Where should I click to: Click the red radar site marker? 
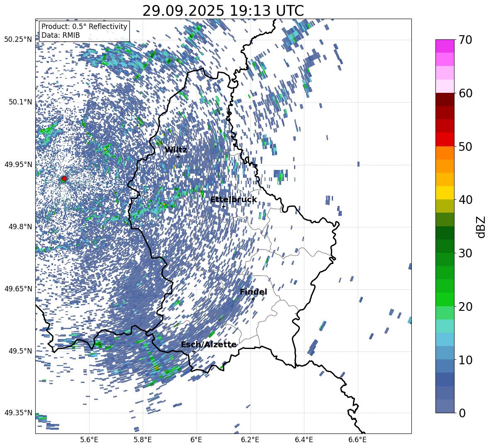click(64, 179)
